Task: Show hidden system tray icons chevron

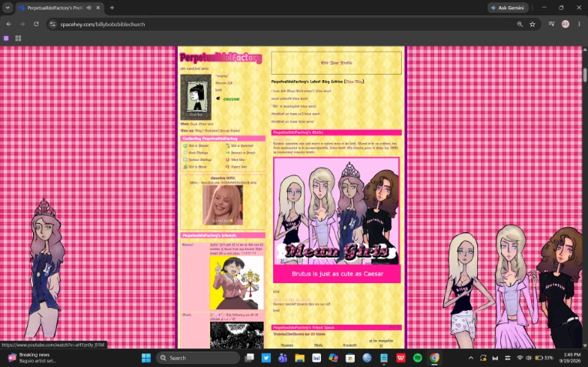Action: click(x=471, y=358)
